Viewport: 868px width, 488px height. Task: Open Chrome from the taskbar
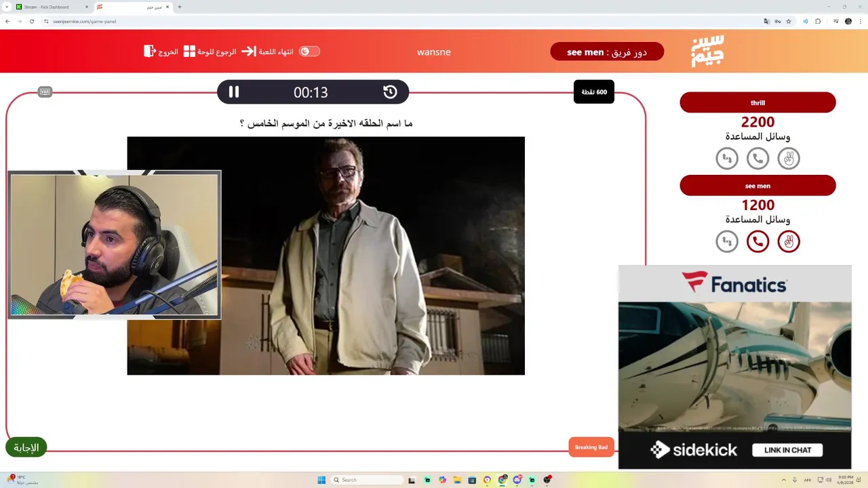[502, 480]
